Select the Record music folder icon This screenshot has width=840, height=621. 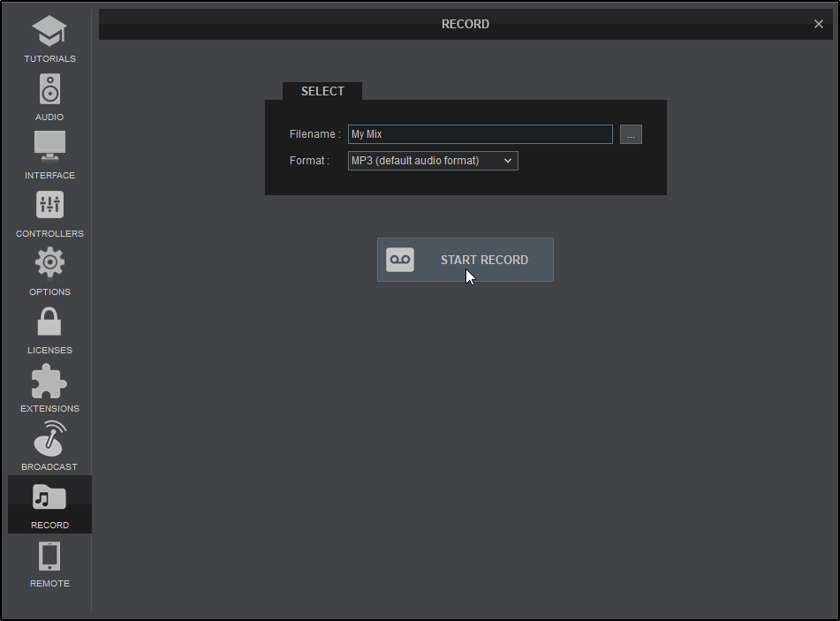pyautogui.click(x=49, y=497)
